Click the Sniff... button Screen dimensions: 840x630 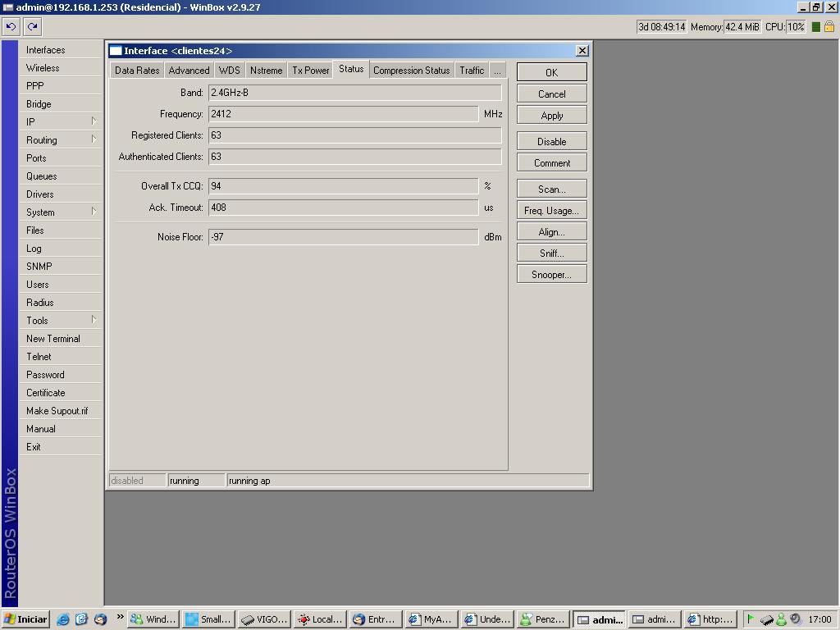point(552,253)
